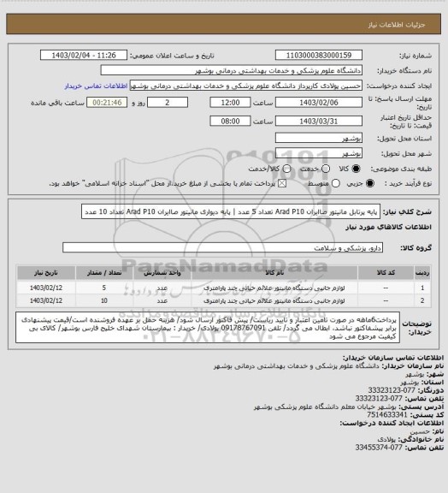This screenshot has width=448, height=493.
Task: Click the جزئیات اطلاعات نیاز header title
Action: 397,25
